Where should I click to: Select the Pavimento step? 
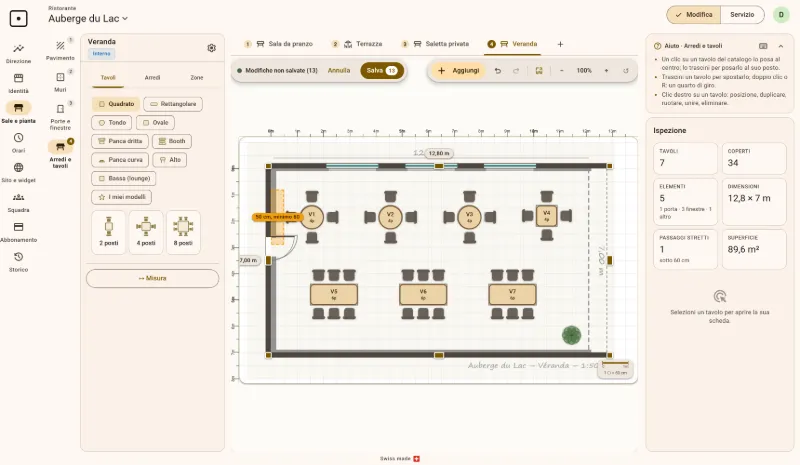click(x=60, y=50)
